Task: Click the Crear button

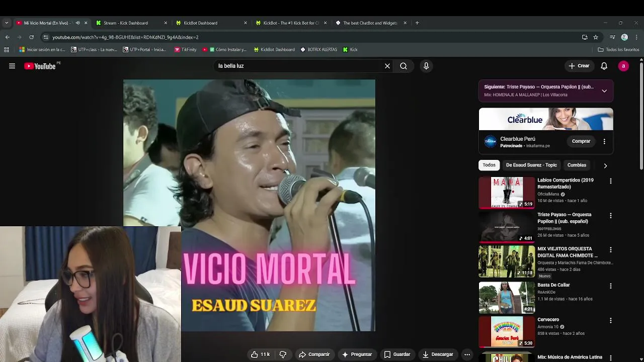Action: 579,66
